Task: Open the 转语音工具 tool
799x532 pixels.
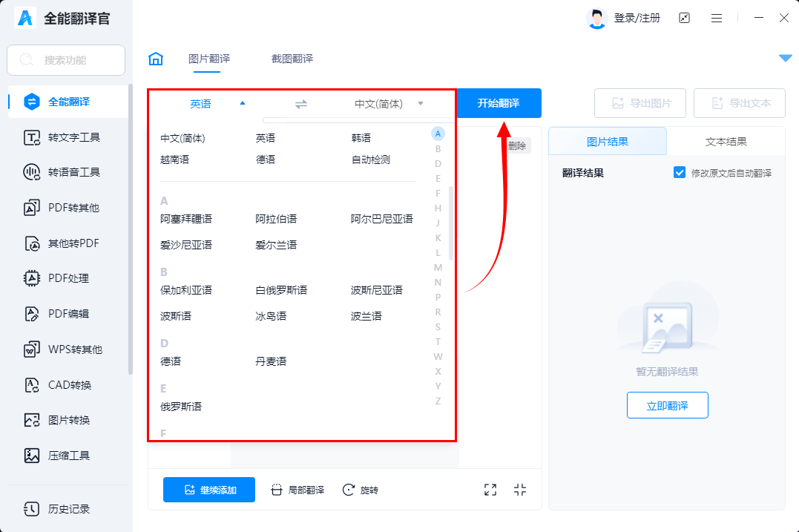Action: (x=65, y=172)
